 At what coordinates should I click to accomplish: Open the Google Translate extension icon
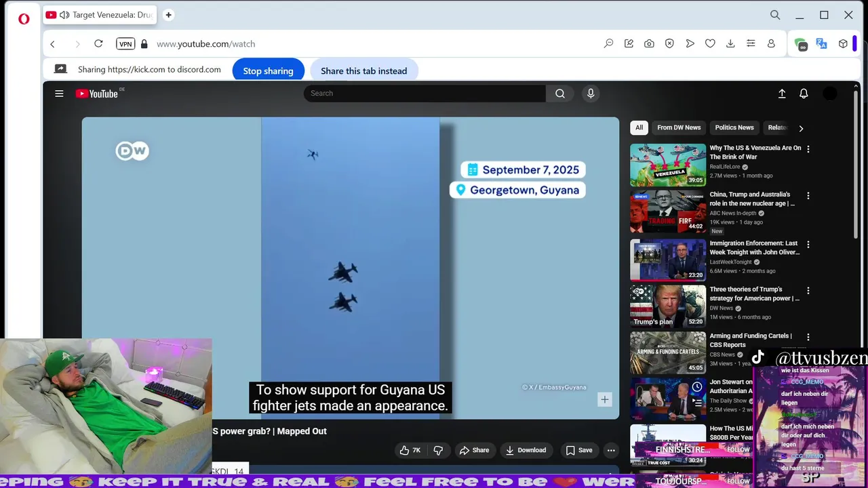click(x=821, y=43)
